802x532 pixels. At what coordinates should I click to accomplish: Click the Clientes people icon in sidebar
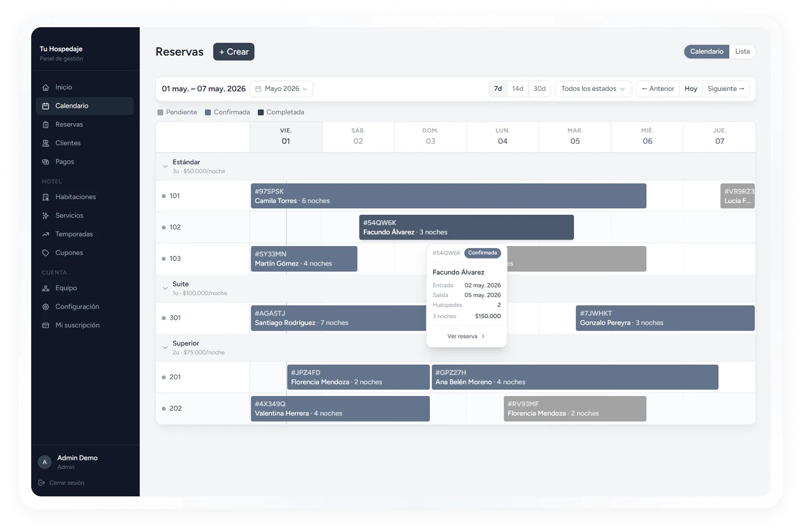pyautogui.click(x=46, y=143)
